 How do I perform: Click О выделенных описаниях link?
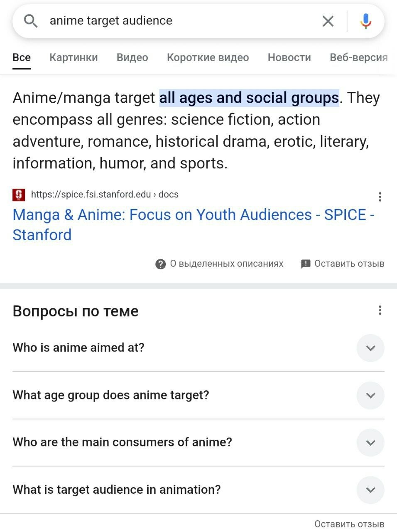pos(226,264)
